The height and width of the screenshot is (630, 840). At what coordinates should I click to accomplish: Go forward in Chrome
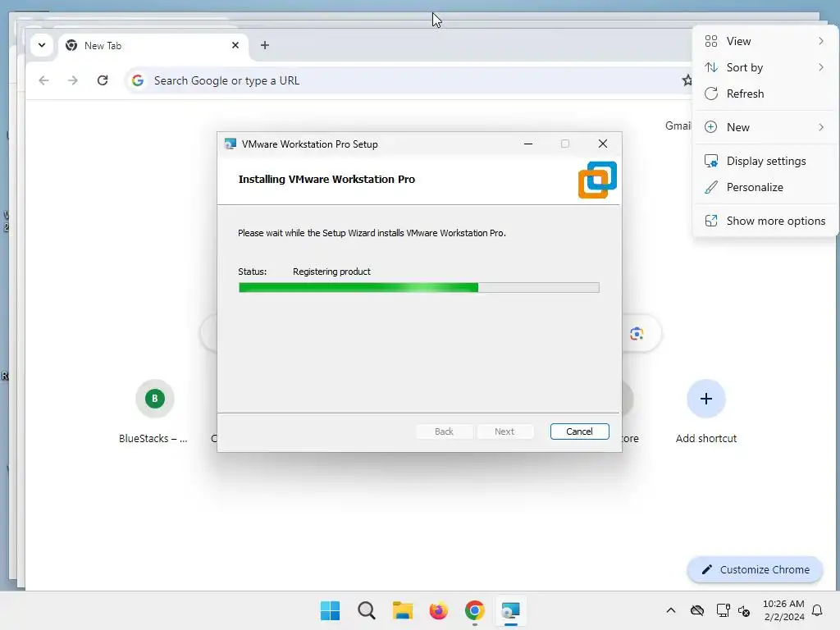(73, 80)
